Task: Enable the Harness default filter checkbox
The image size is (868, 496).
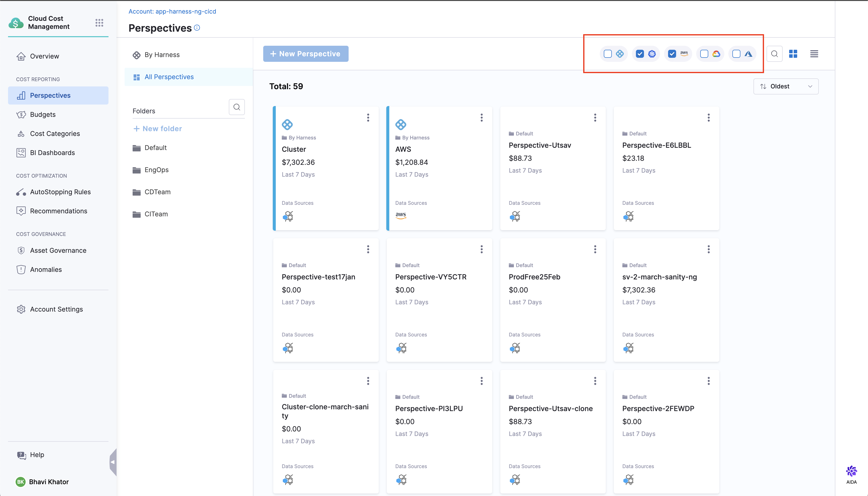Action: (608, 54)
